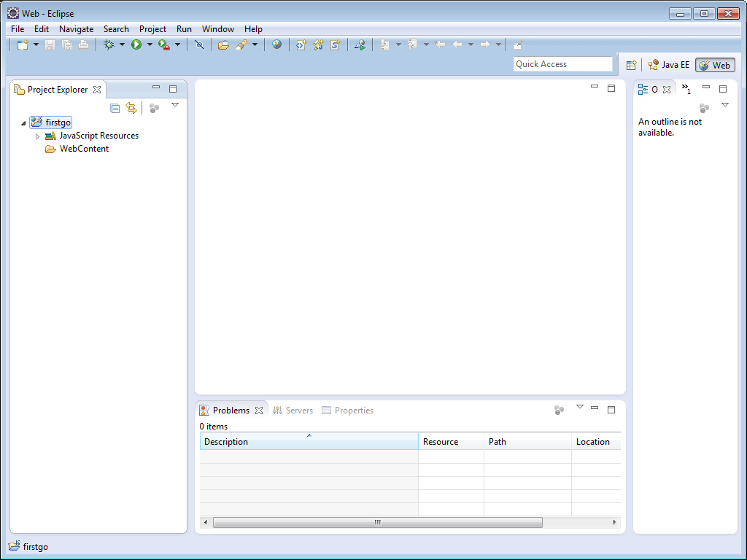Open the Window menu
Image resolution: width=747 pixels, height=560 pixels.
(217, 29)
